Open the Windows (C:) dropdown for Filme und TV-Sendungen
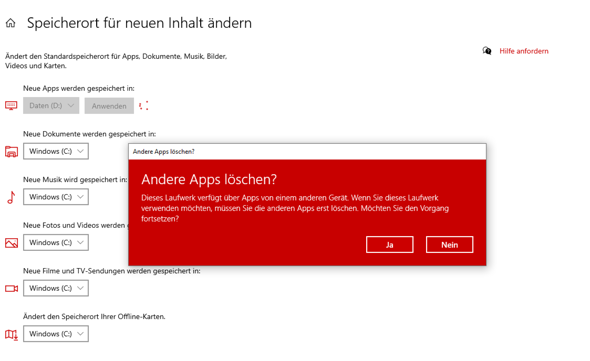 (x=56, y=288)
